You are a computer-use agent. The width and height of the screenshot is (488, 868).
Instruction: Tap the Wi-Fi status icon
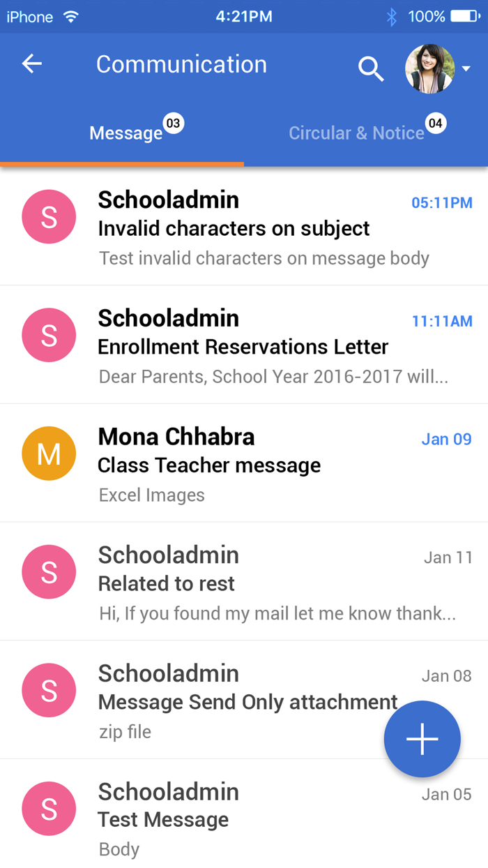pyautogui.click(x=71, y=17)
